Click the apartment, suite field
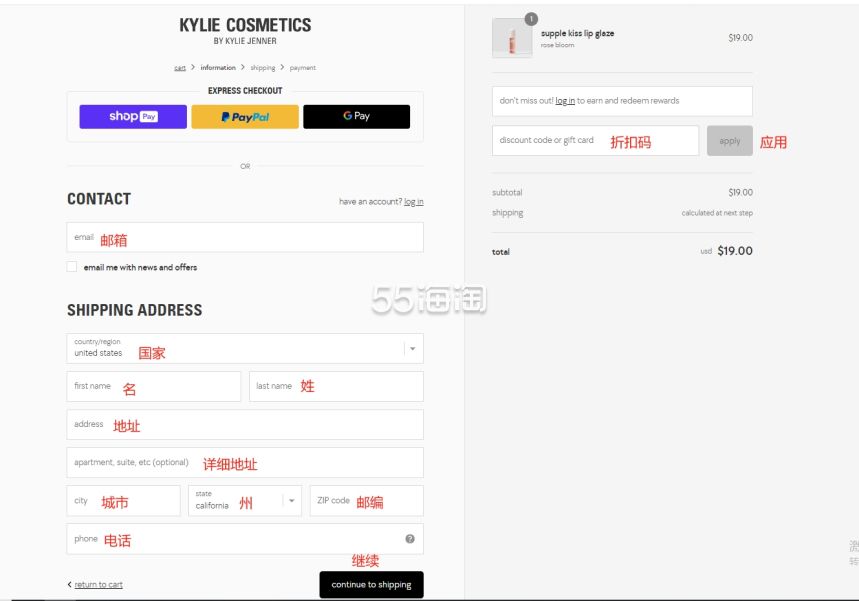 (245, 462)
